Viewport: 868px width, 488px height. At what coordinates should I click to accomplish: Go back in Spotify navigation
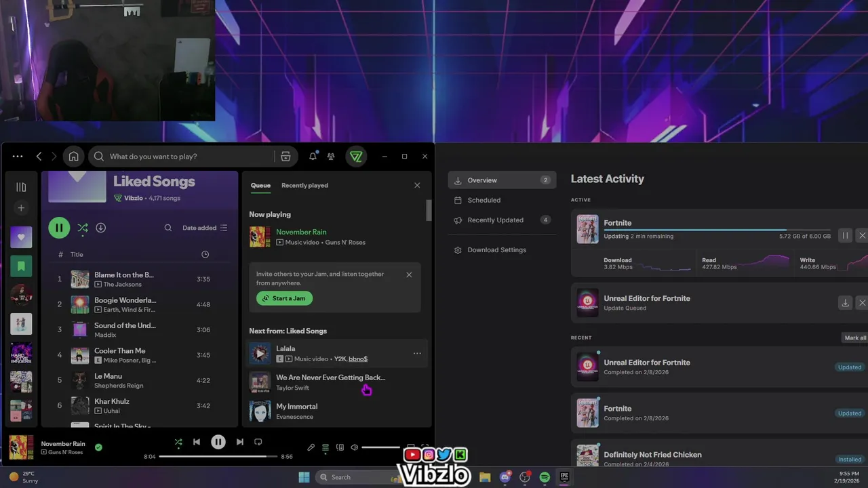tap(39, 157)
